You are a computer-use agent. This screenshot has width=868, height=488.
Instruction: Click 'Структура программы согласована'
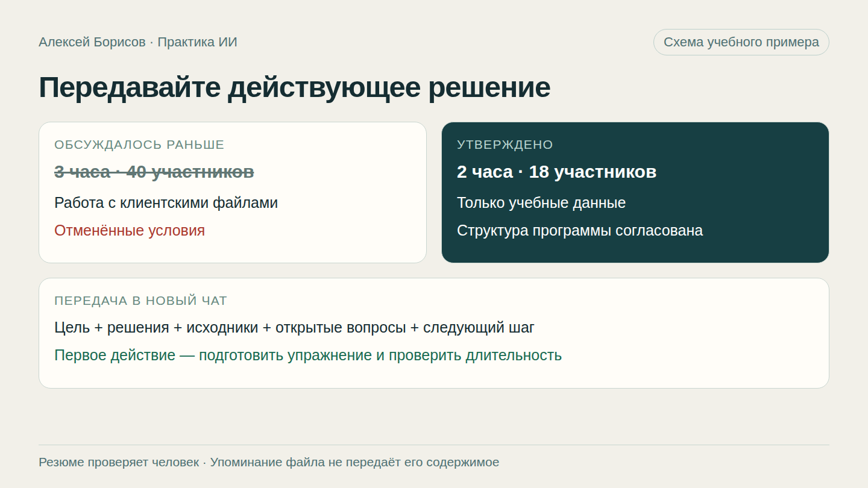tap(580, 231)
